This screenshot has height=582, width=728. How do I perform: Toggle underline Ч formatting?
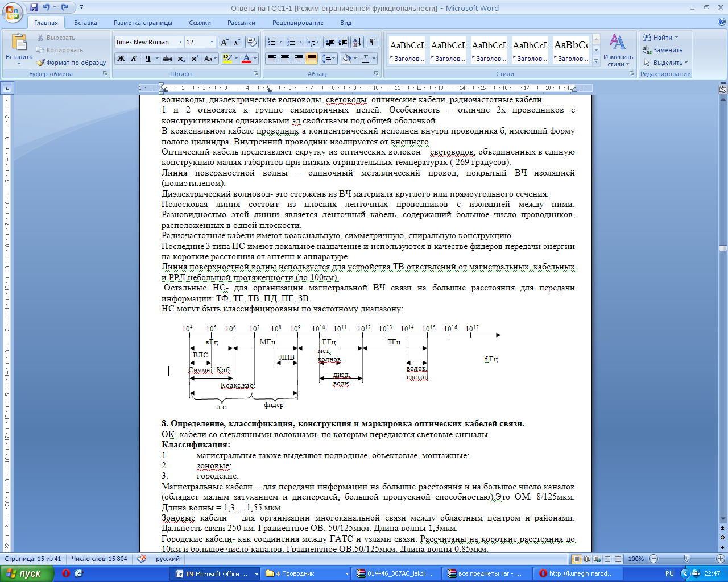coord(147,59)
